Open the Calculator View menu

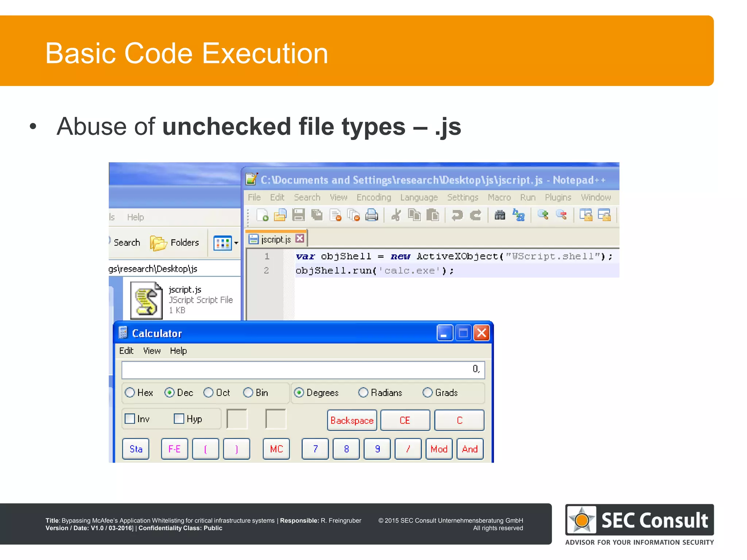pos(152,351)
